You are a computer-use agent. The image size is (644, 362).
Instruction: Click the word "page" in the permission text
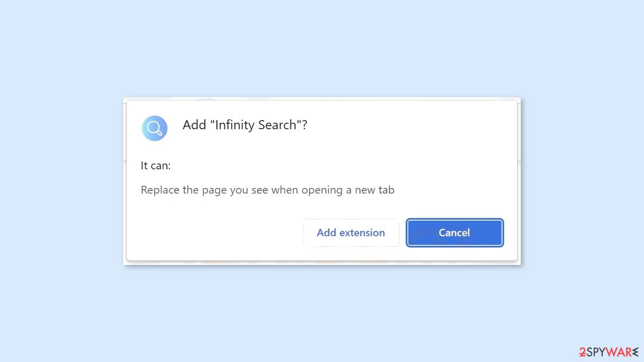pos(214,191)
